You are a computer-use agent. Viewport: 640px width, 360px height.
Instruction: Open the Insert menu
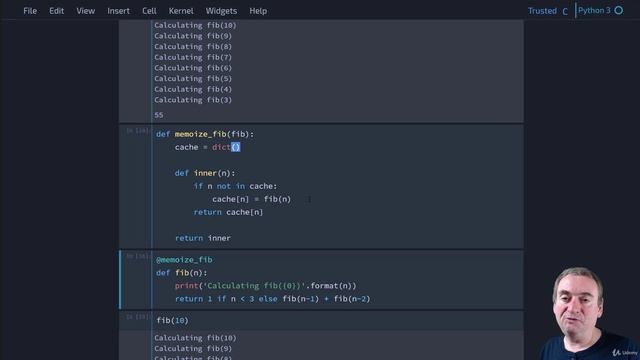point(118,11)
